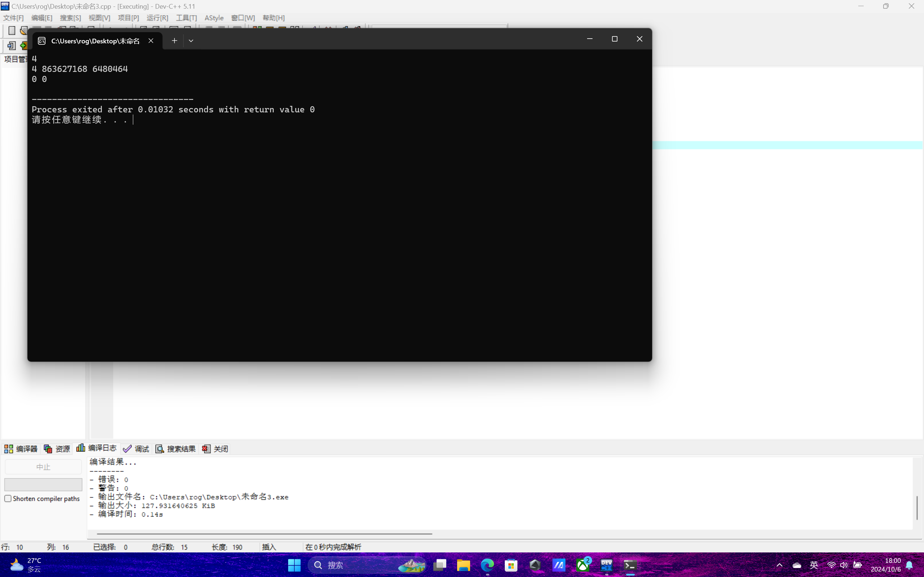
Task: Open Microsoft Edge from the taskbar
Action: 487,565
